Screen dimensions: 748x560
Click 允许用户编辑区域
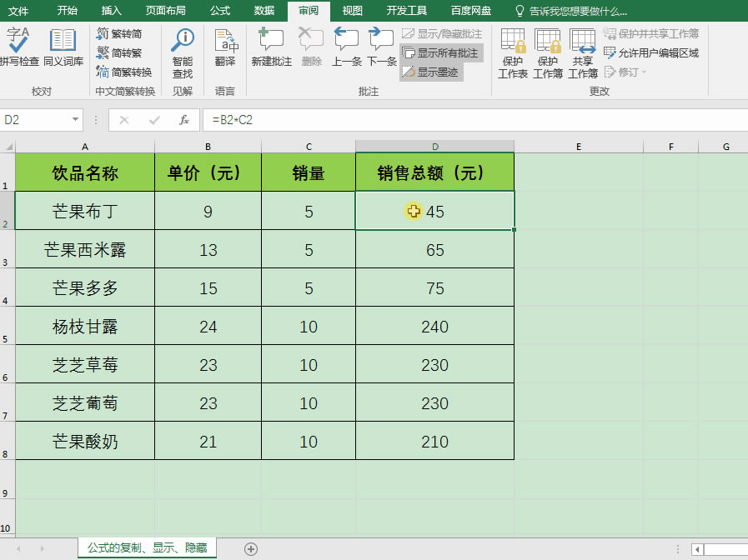660,52
